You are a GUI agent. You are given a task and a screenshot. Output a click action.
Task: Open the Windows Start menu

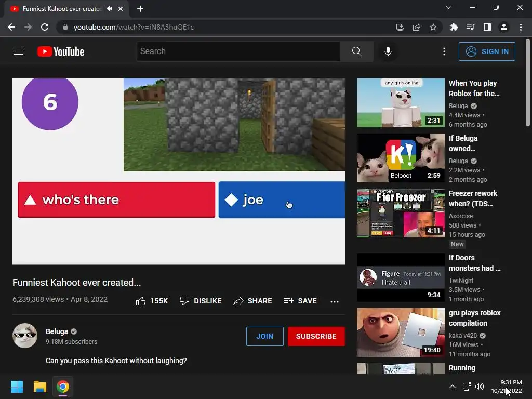pos(17,387)
